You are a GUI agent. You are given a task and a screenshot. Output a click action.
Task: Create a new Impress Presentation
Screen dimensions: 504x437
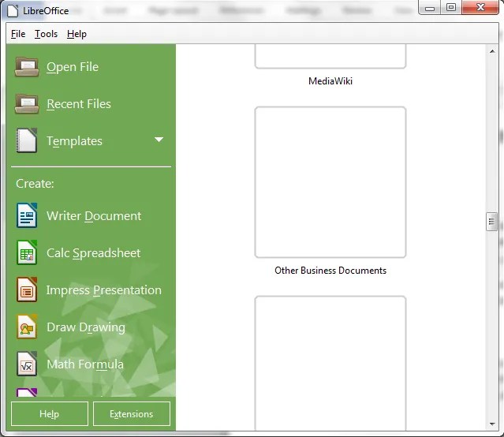[103, 290]
